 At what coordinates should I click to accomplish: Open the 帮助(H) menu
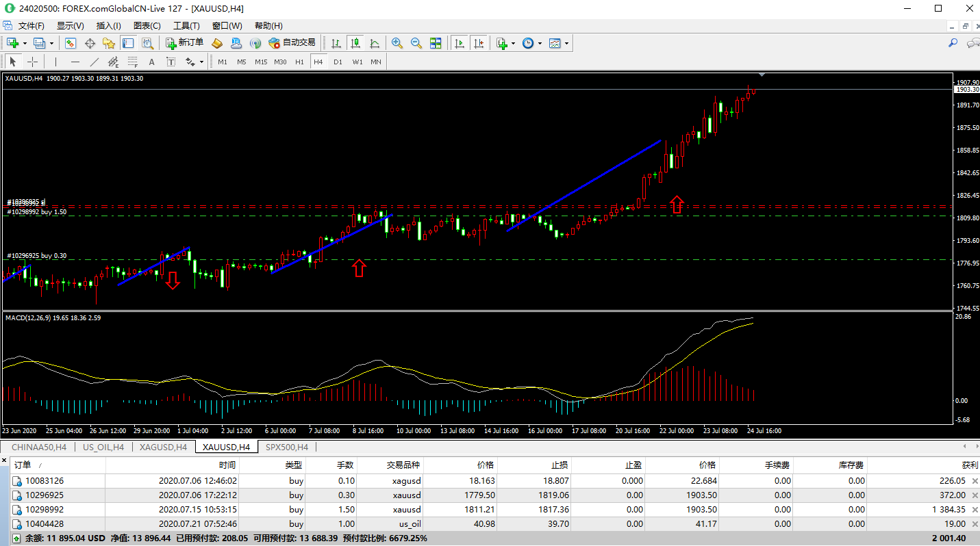tap(268, 26)
